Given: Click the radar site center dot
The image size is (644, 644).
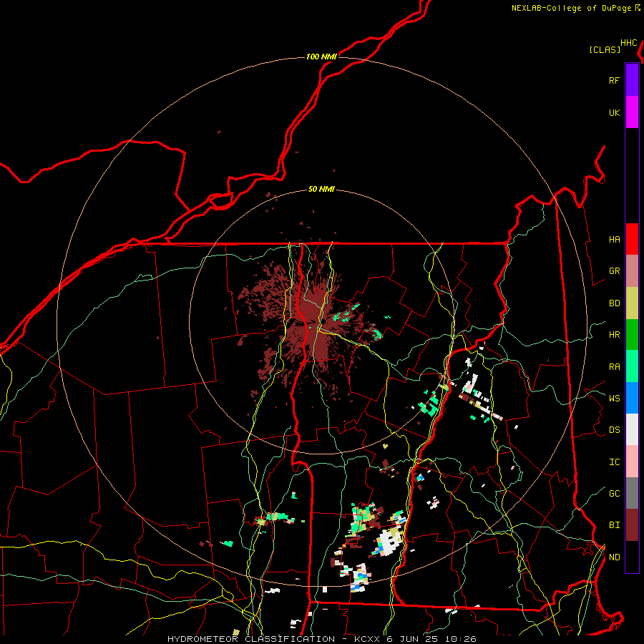Looking at the screenshot, I should tap(323, 321).
